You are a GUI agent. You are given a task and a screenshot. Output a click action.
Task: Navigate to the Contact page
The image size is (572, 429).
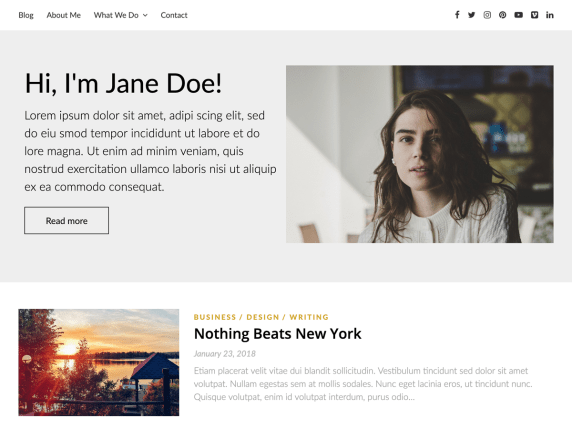click(x=174, y=15)
